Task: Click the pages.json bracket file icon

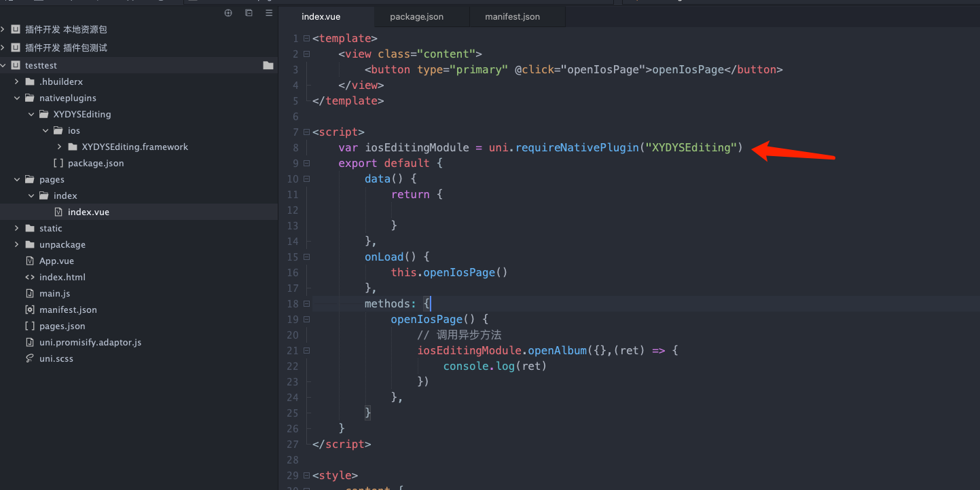Action: [30, 326]
